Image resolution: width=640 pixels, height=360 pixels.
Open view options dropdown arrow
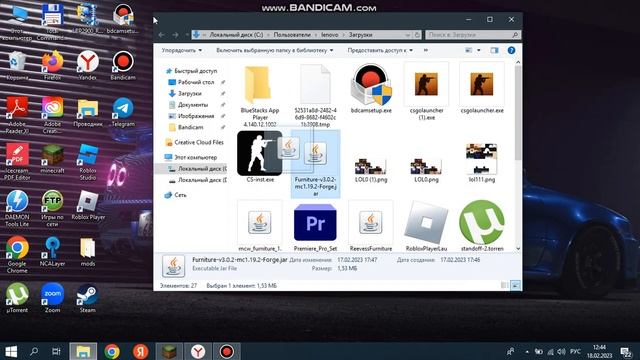click(x=479, y=50)
